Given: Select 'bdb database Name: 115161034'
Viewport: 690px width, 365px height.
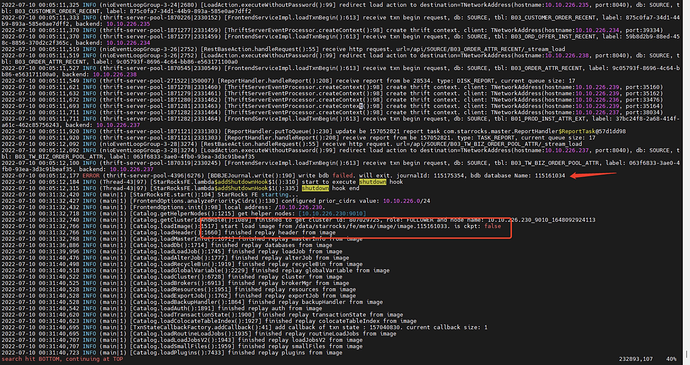Looking at the screenshot, I should (x=518, y=176).
